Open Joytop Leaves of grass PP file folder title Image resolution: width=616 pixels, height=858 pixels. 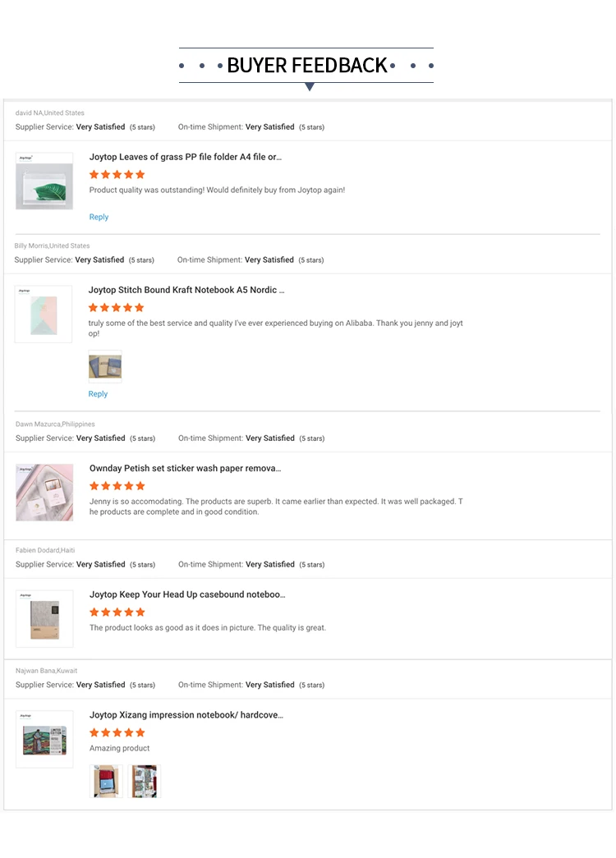(x=185, y=157)
